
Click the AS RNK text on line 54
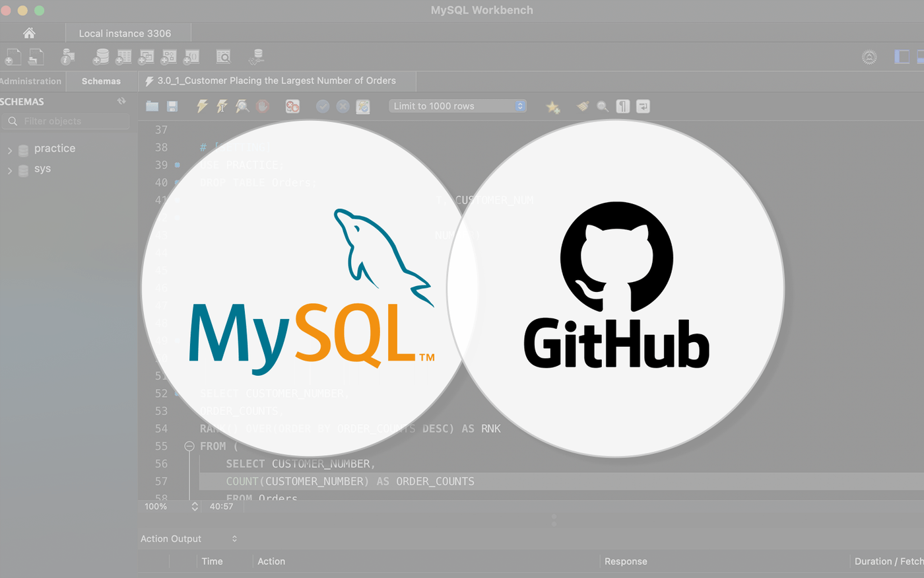pos(481,429)
